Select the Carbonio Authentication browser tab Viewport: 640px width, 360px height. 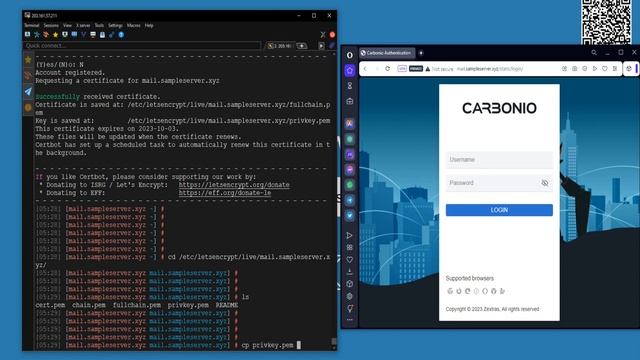tap(387, 53)
